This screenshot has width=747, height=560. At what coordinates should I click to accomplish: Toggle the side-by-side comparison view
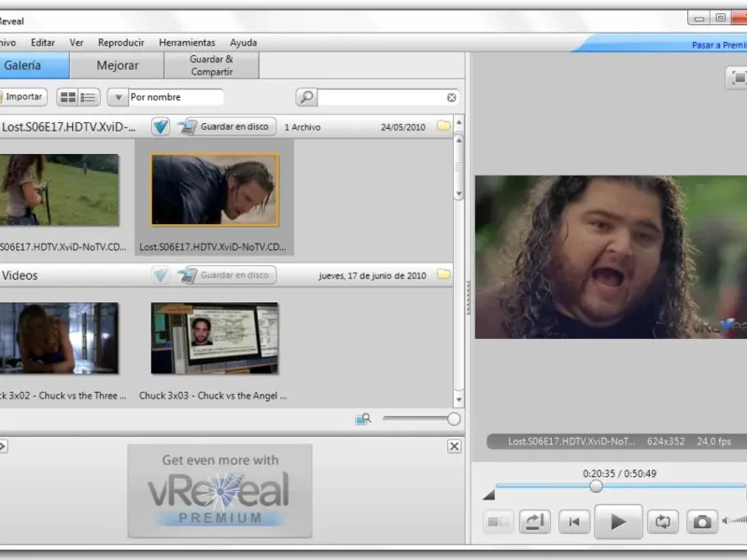coord(499,522)
